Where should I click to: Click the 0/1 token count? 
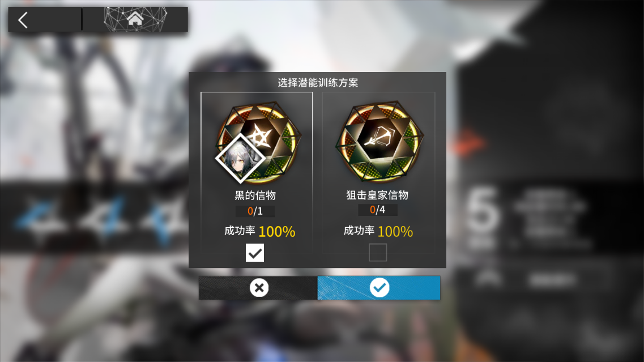(x=255, y=211)
